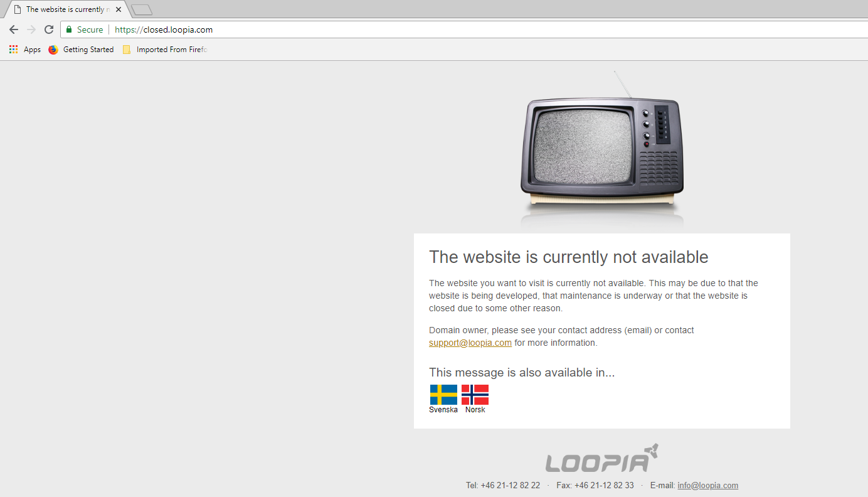Reload the page with the refresh icon
The width and height of the screenshot is (868, 497).
click(x=49, y=29)
